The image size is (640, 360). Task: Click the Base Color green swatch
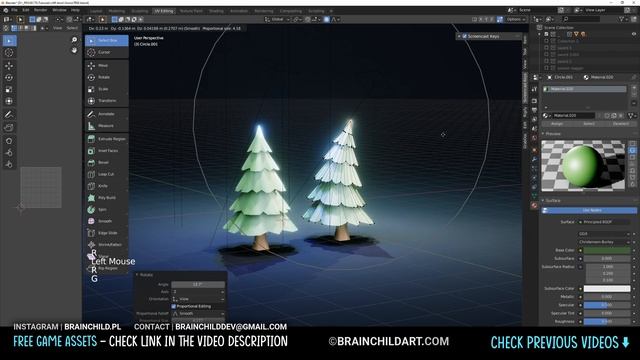(x=607, y=250)
